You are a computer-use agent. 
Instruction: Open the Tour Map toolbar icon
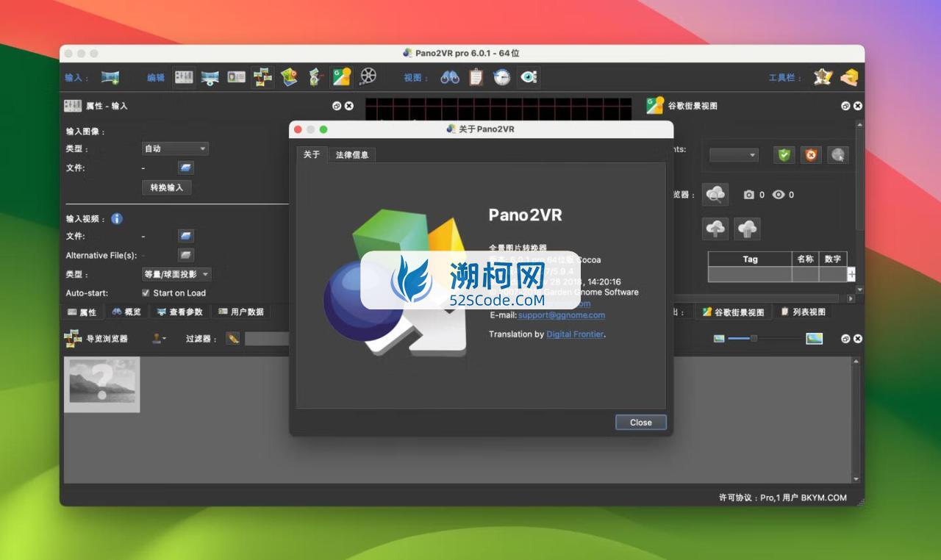pos(289,77)
